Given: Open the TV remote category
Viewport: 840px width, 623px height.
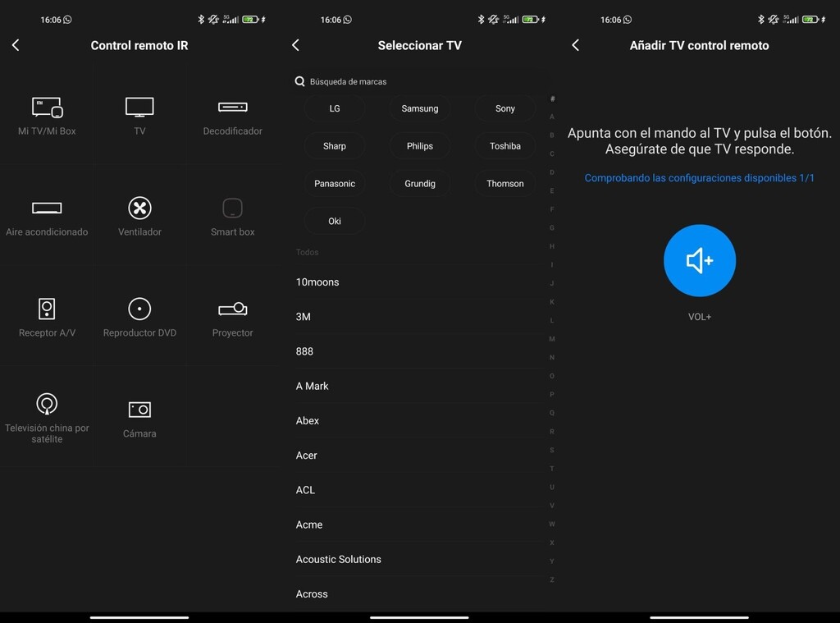Looking at the screenshot, I should tap(139, 115).
